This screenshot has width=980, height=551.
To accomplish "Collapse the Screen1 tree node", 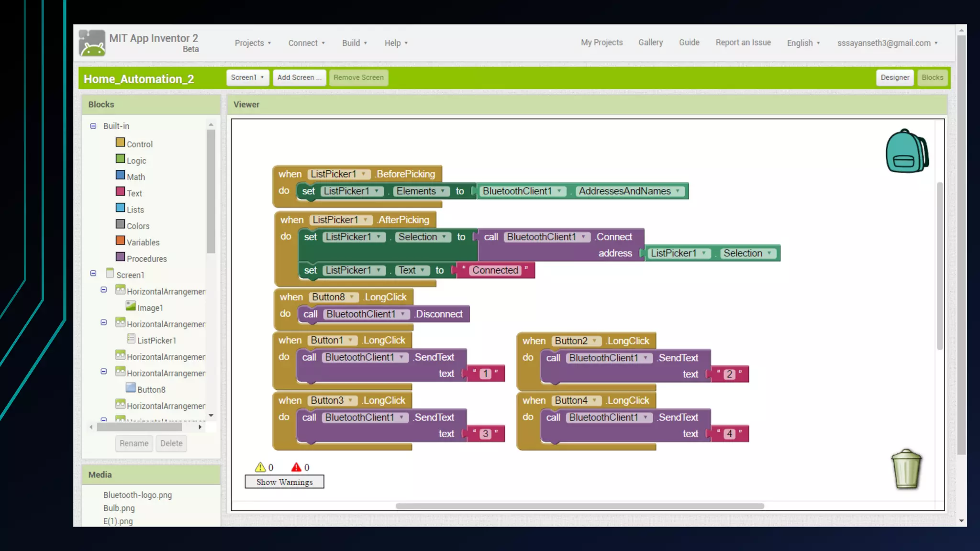I will point(93,274).
